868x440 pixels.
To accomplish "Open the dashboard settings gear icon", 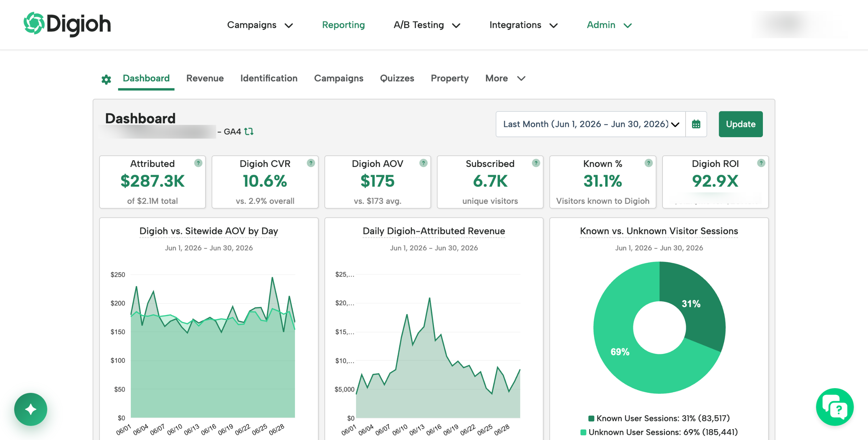I will pyautogui.click(x=106, y=79).
